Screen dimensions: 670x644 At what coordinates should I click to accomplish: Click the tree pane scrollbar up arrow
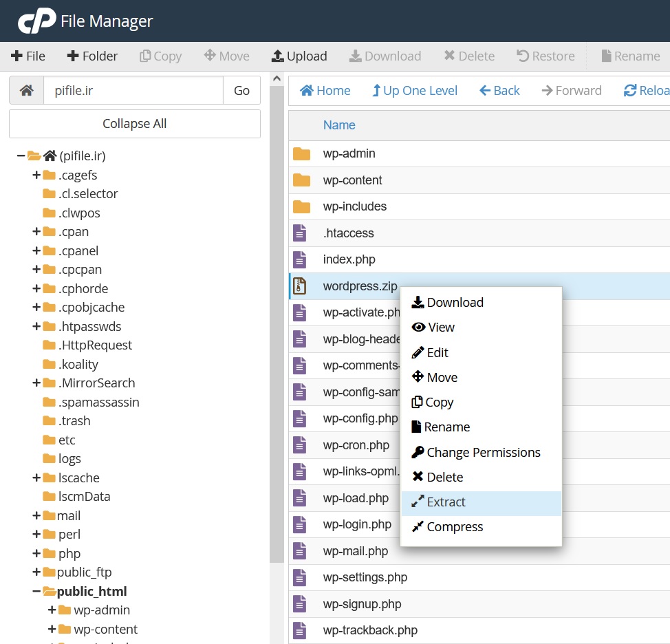click(277, 78)
